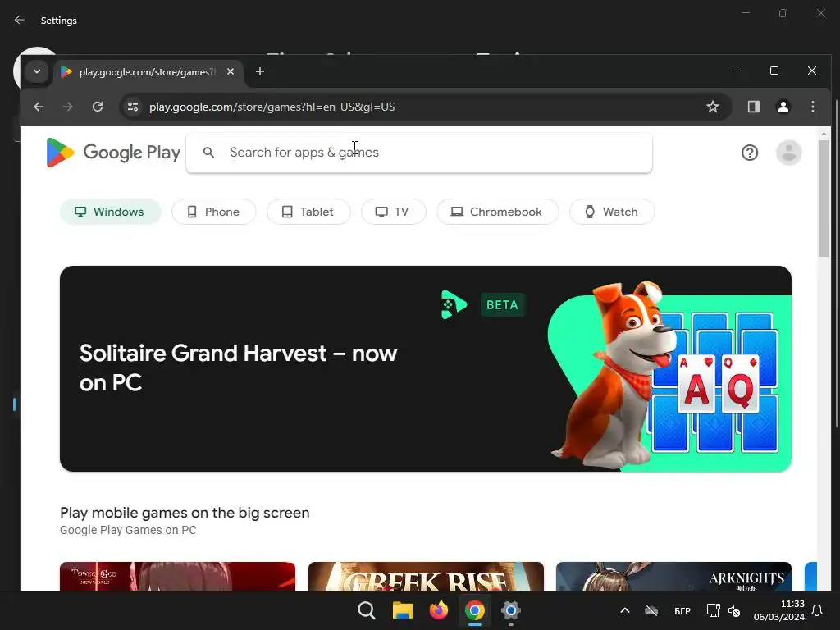Switch to Settings app on taskbar
Screen dimensions: 840x630
510,610
